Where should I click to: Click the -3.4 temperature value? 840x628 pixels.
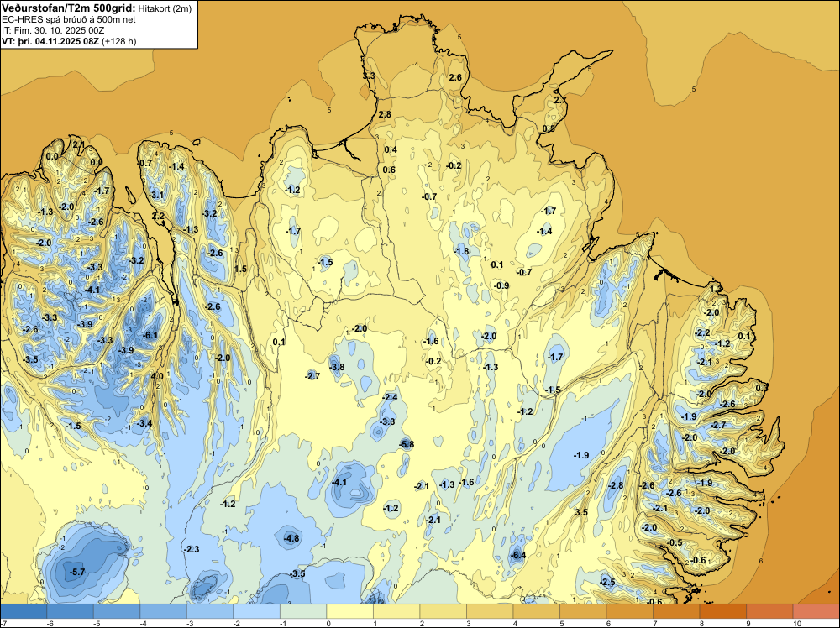point(144,423)
